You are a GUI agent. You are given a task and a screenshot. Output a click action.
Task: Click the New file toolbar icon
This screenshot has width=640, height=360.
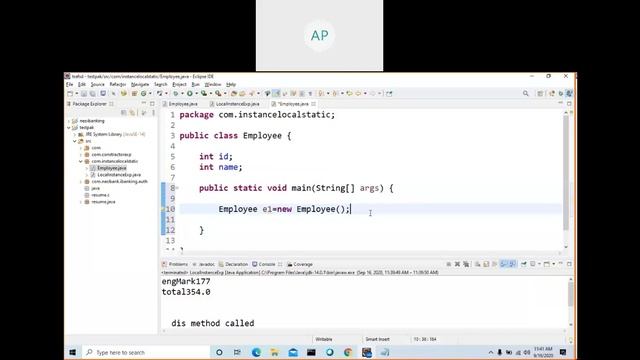coord(70,93)
